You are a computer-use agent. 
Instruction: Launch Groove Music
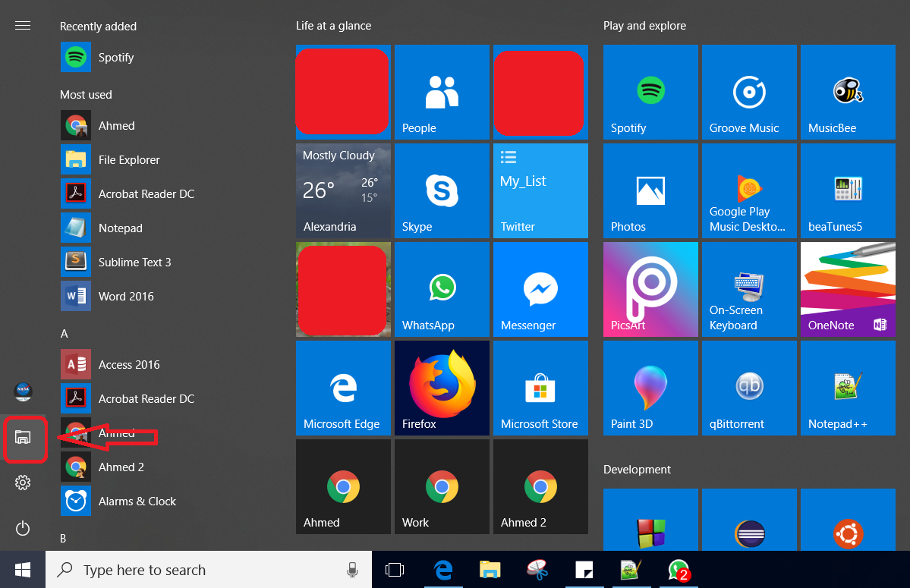coord(748,92)
